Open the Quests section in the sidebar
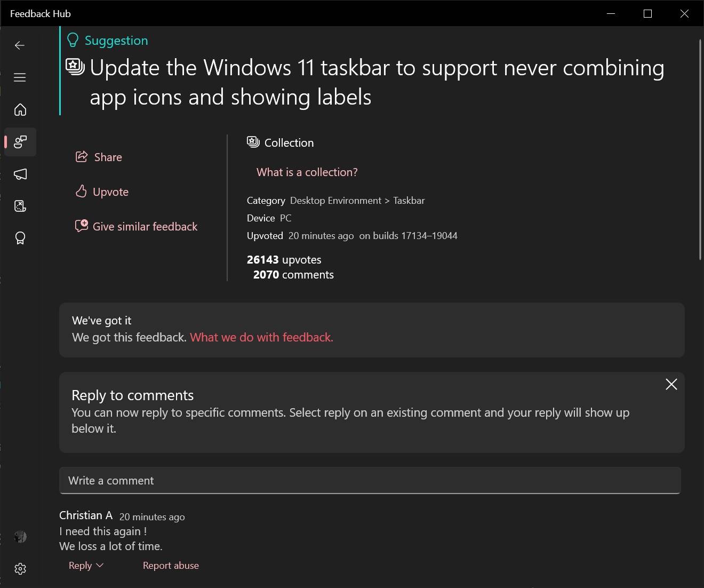704x588 pixels. 20,206
